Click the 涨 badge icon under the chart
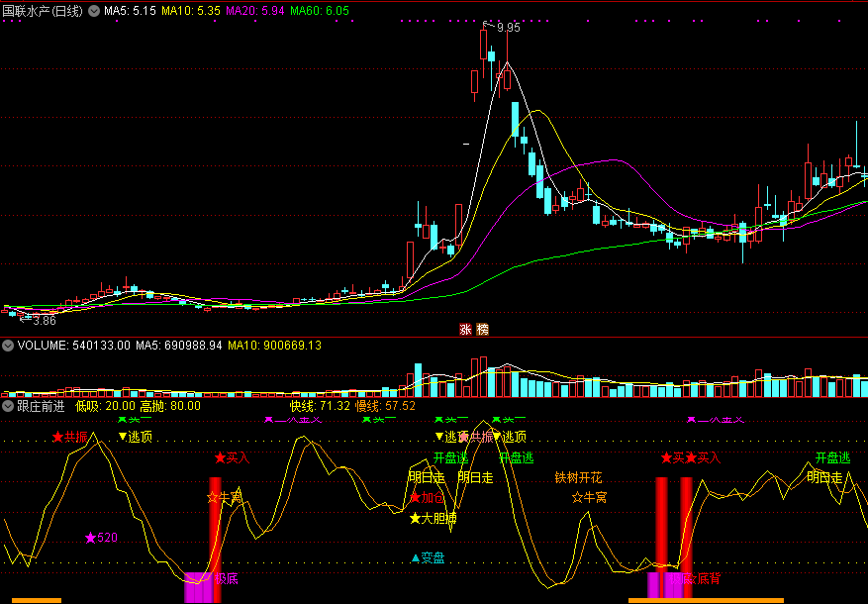The image size is (868, 604). tap(465, 330)
